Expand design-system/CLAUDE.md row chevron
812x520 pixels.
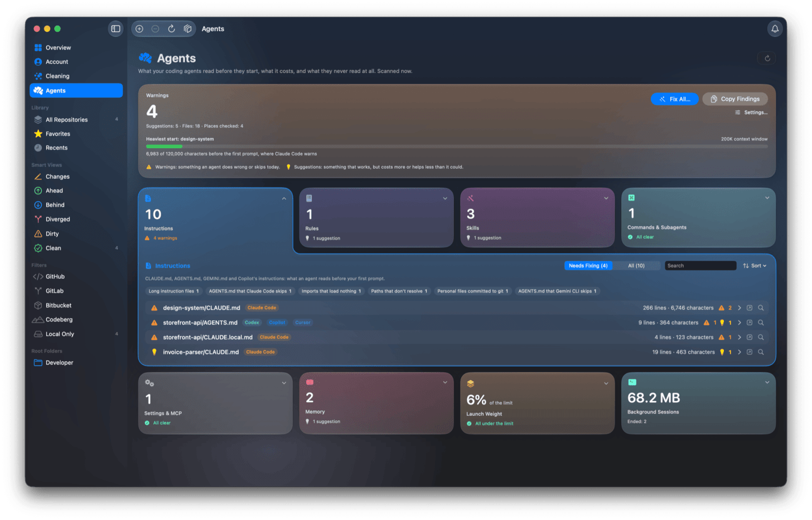point(739,308)
